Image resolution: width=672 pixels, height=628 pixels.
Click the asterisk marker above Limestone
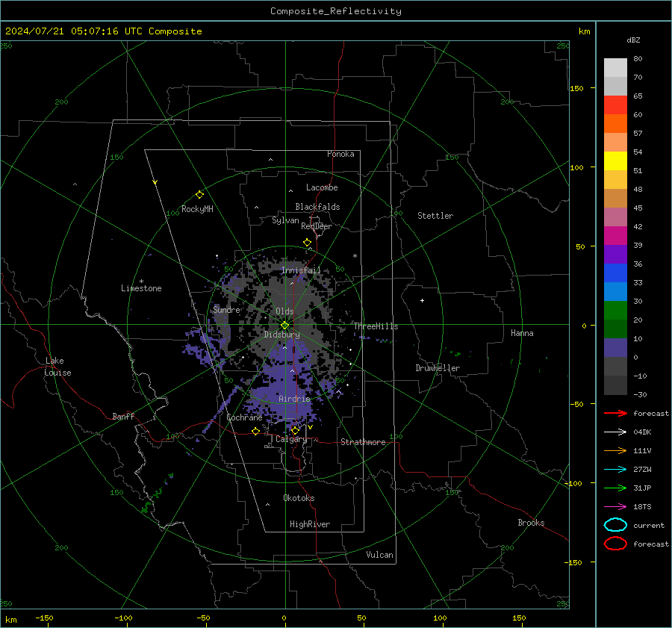[141, 282]
